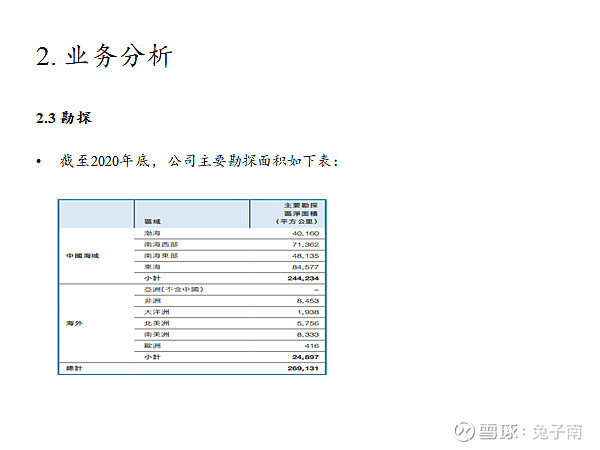The image size is (600, 450).
Task: Click the "大洋洲" region cell
Action: [157, 312]
